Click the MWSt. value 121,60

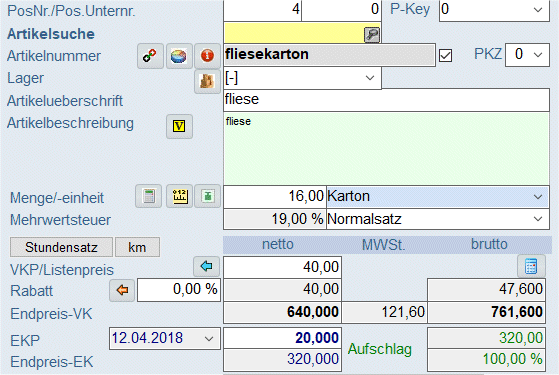click(384, 312)
